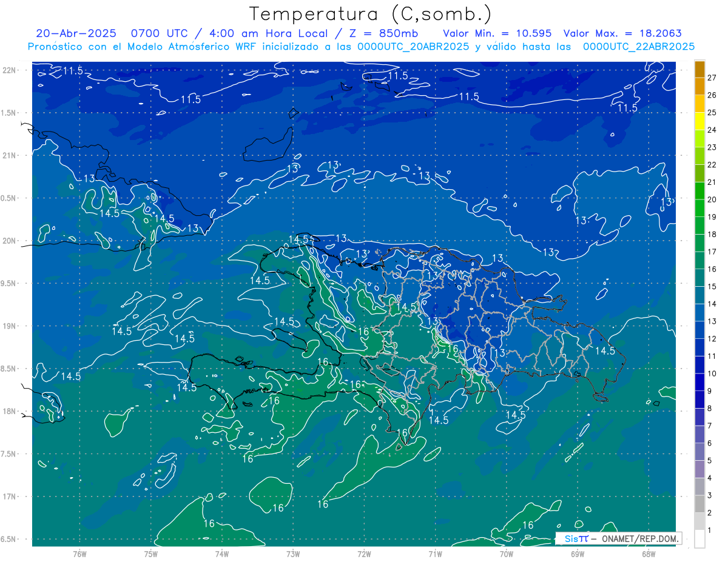Click the '68W' longitude axis label
728x562 pixels.
[x=649, y=554]
